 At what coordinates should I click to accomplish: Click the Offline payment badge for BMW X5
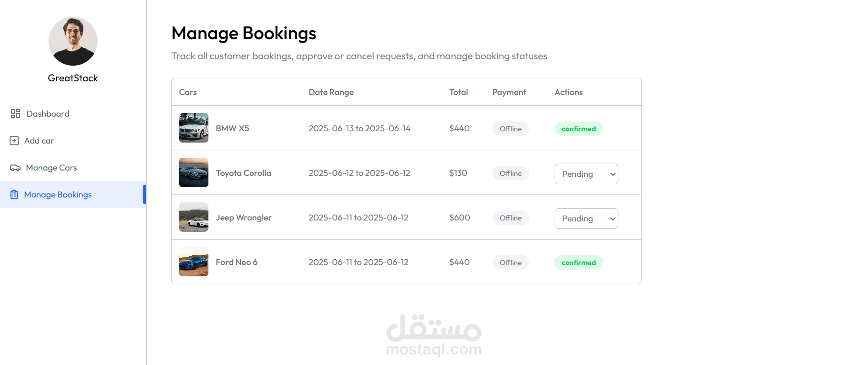pyautogui.click(x=511, y=129)
